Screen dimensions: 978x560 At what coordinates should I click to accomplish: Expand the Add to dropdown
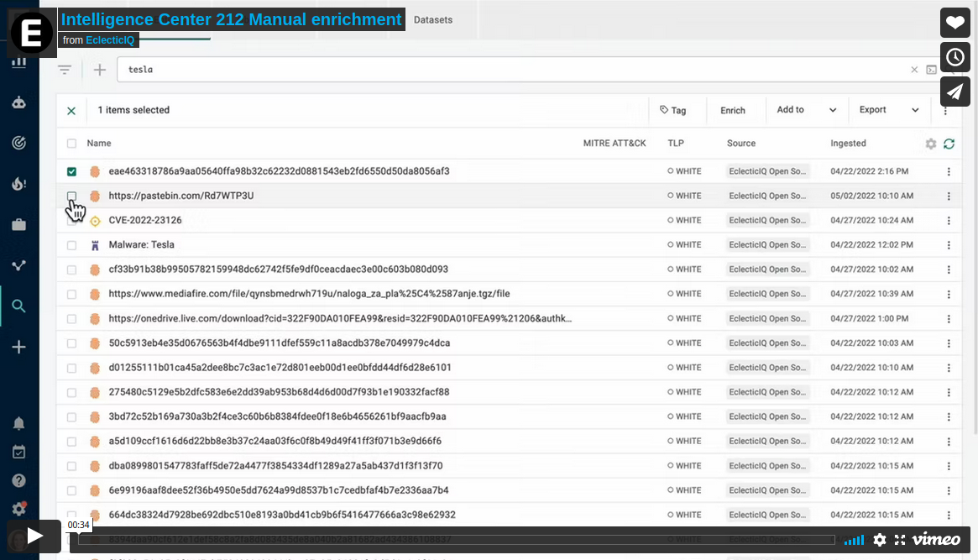pos(806,110)
